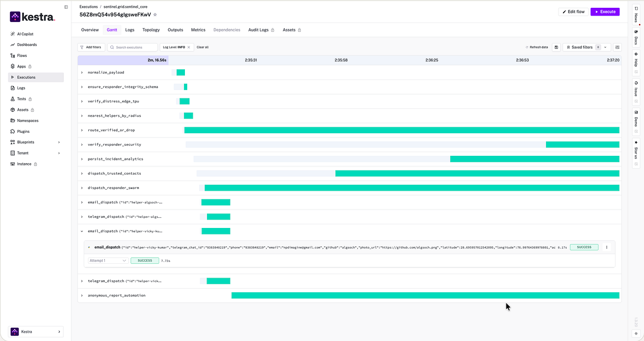Open the Attempt 1 dropdown
This screenshot has height=341, width=644.
(108, 261)
